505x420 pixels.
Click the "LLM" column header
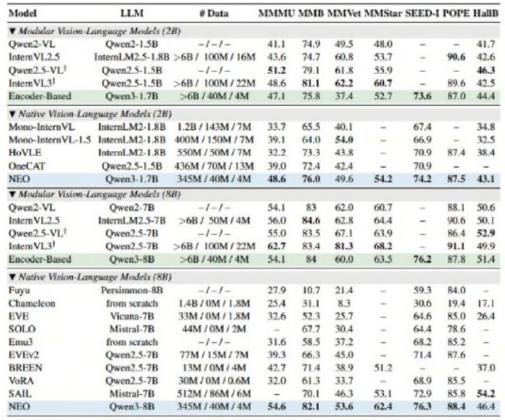(132, 14)
